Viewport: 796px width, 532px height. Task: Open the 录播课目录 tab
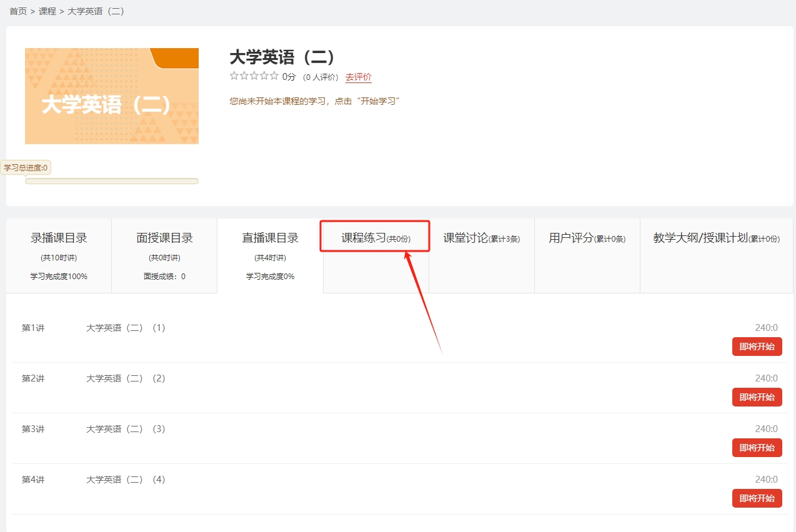[x=59, y=255]
